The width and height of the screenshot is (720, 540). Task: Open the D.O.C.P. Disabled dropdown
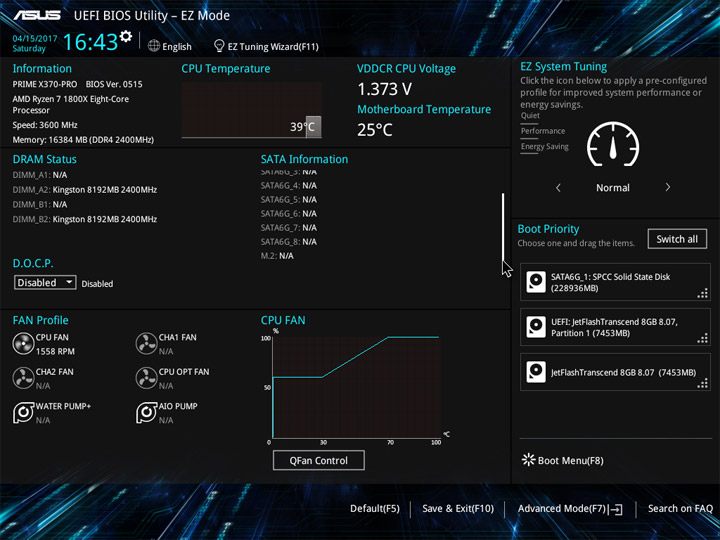[45, 282]
